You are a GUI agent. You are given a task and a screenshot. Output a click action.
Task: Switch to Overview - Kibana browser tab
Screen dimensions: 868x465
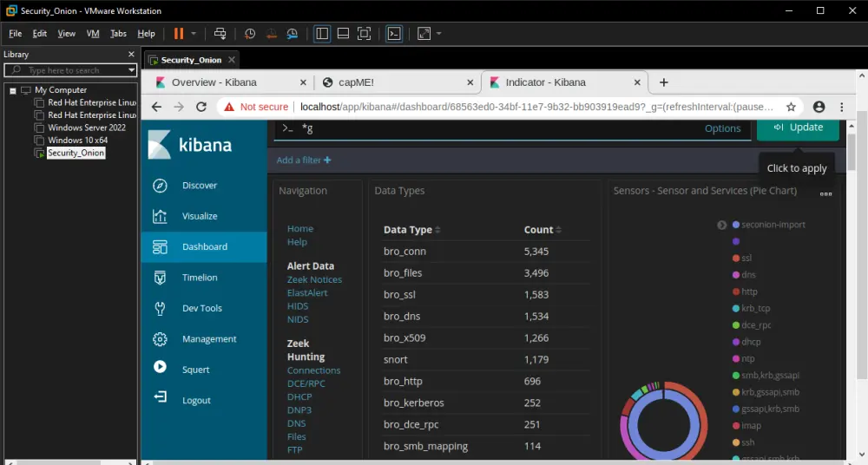[x=230, y=82]
